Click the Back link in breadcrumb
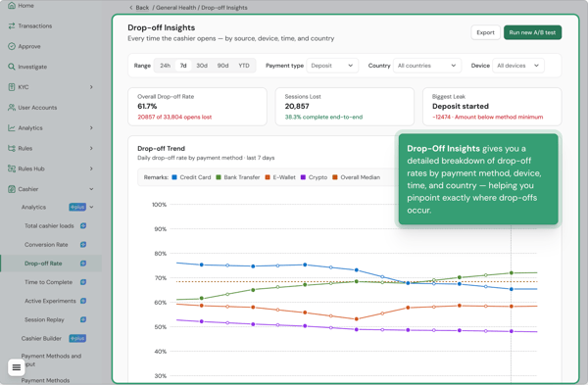Viewport: 588px width, 385px height. [x=142, y=8]
